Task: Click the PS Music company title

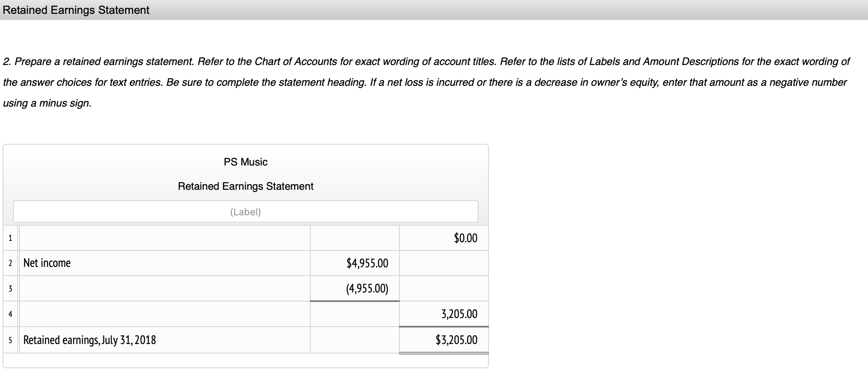Action: tap(245, 162)
